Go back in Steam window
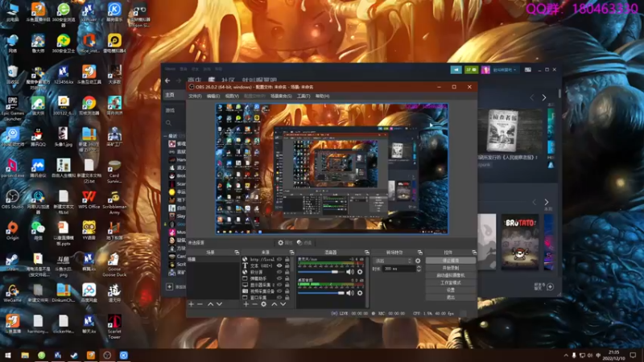The image size is (644, 362). [x=167, y=81]
